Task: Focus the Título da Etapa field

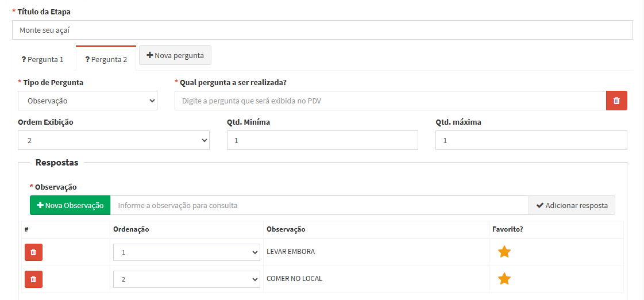Action: point(322,30)
